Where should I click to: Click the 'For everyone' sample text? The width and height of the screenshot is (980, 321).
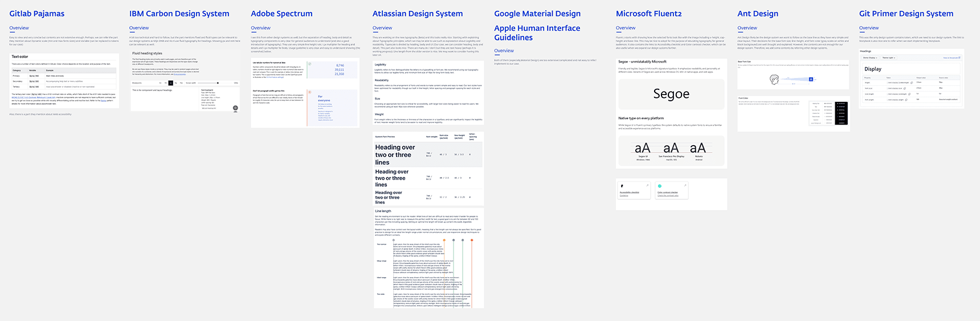(x=324, y=98)
